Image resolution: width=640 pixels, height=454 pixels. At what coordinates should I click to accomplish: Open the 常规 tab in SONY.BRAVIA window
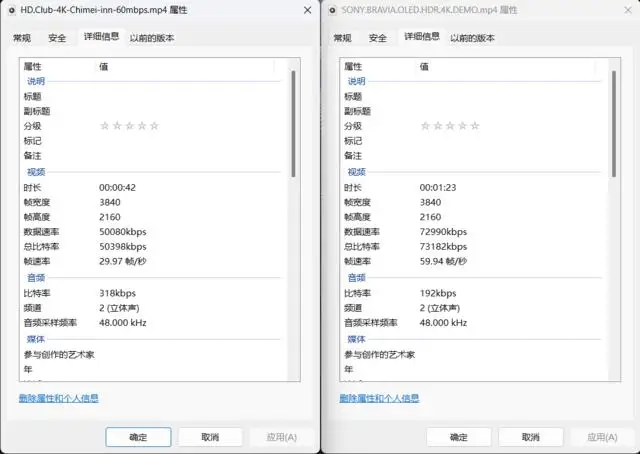[342, 38]
